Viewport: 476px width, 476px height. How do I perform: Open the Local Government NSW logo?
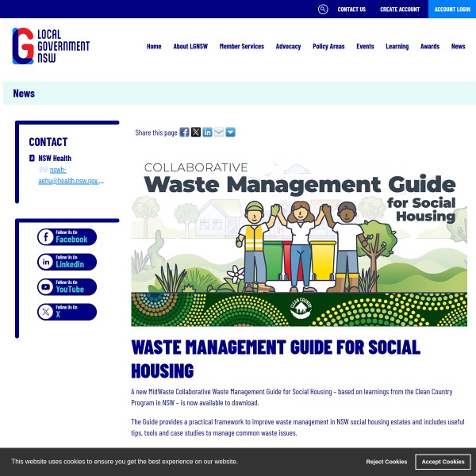51,46
